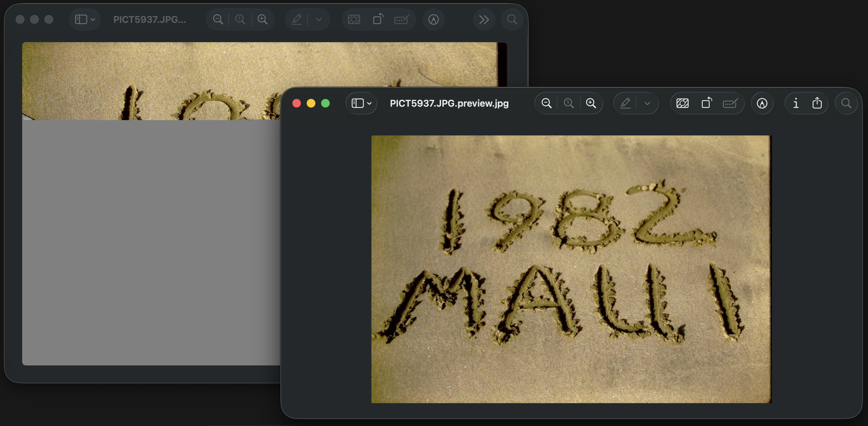
Task: Click PICT5937.JPG.preview.jpg window title
Action: pyautogui.click(x=449, y=103)
